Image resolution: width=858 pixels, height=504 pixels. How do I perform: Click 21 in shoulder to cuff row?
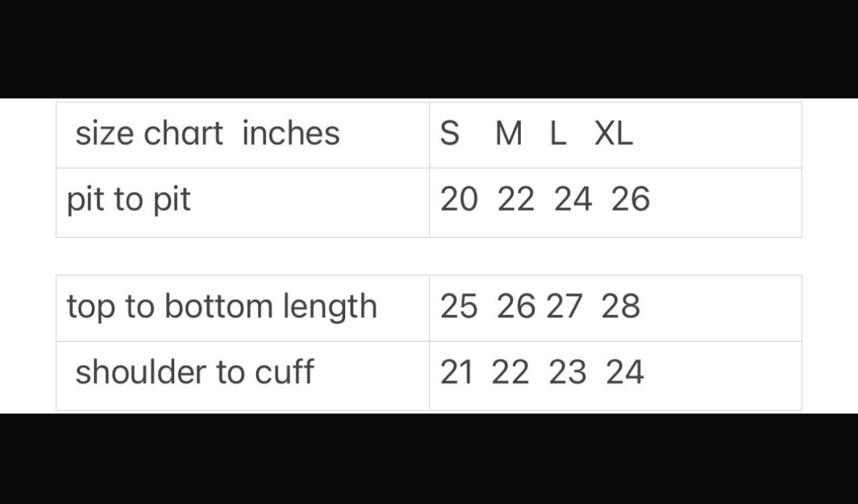pos(457,372)
